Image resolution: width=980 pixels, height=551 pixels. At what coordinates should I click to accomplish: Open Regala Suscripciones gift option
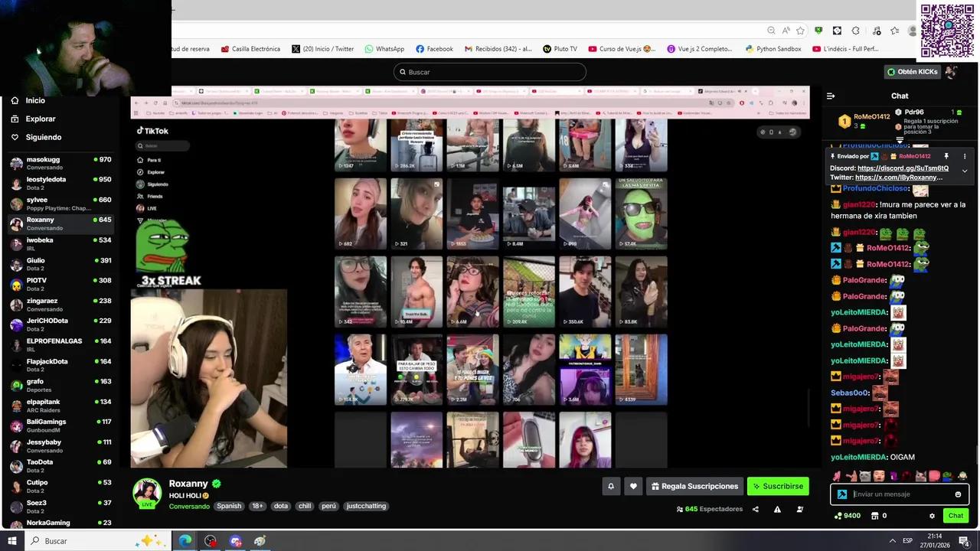(x=695, y=486)
